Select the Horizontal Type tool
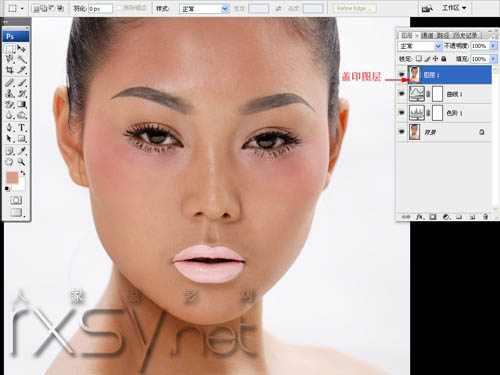This screenshot has width=500, height=375. tap(22, 127)
